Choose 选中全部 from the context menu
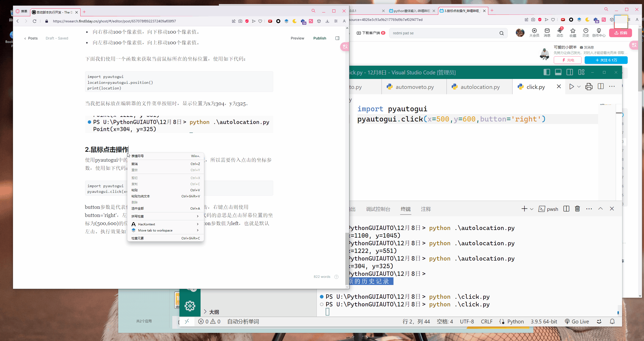This screenshot has width=644, height=341. (166, 208)
